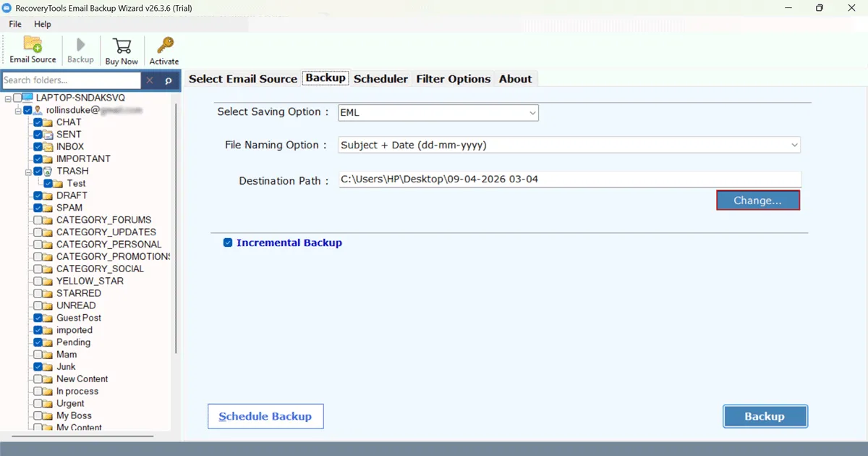Click the New Content folder icon
This screenshot has width=868, height=456.
click(48, 379)
